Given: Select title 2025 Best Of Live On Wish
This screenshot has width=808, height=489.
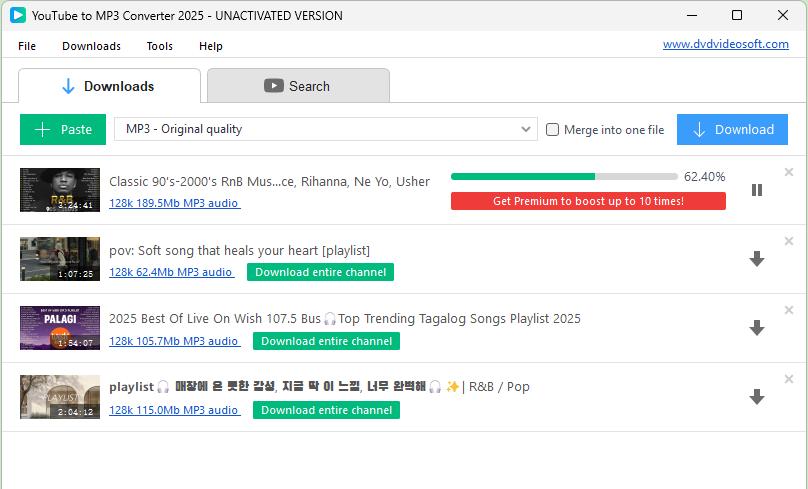Looking at the screenshot, I should [344, 318].
